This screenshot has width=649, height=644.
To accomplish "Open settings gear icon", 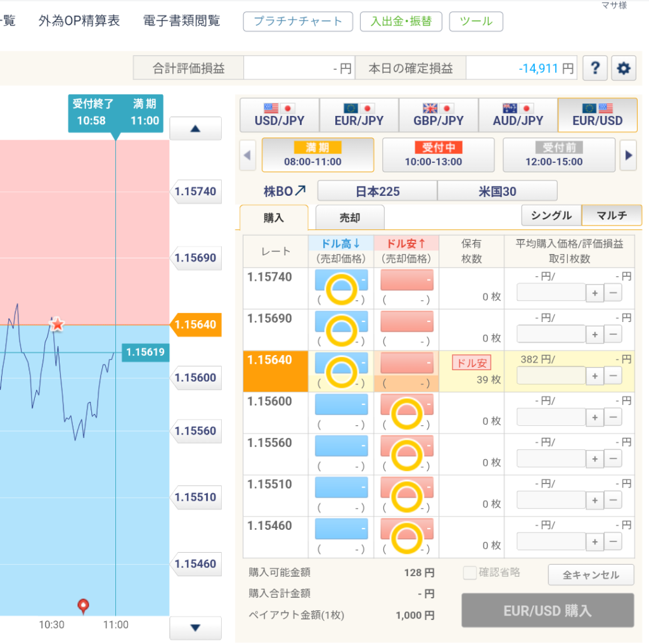I will coord(623,68).
